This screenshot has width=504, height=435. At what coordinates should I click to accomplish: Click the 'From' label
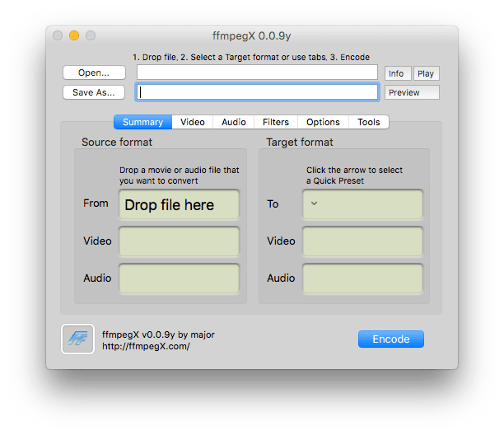point(96,203)
